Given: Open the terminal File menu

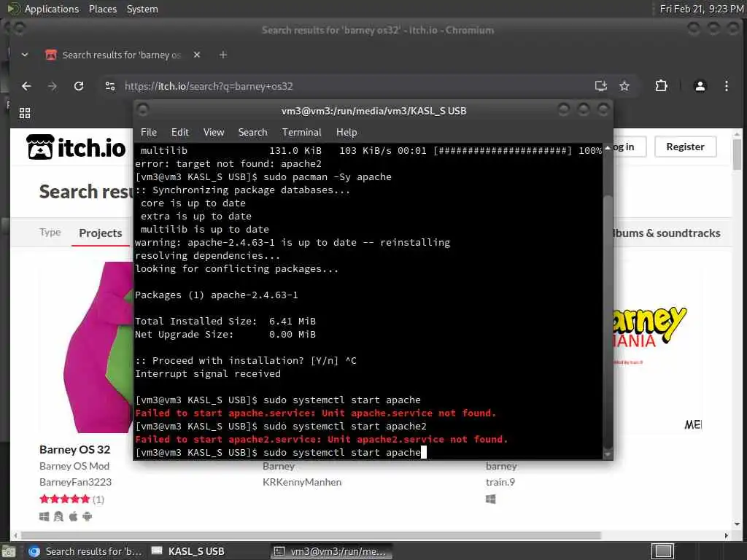Looking at the screenshot, I should (x=149, y=133).
